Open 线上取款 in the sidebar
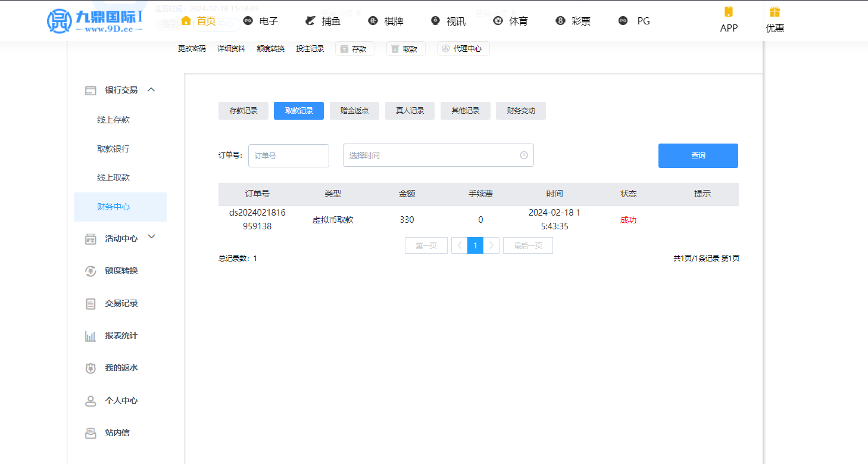868x464 pixels. [113, 177]
